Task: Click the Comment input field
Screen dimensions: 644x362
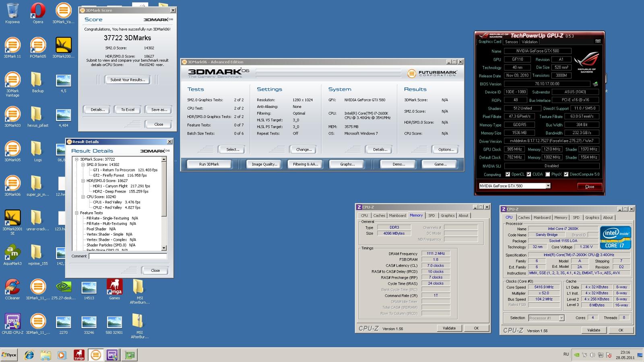Action: (x=128, y=256)
